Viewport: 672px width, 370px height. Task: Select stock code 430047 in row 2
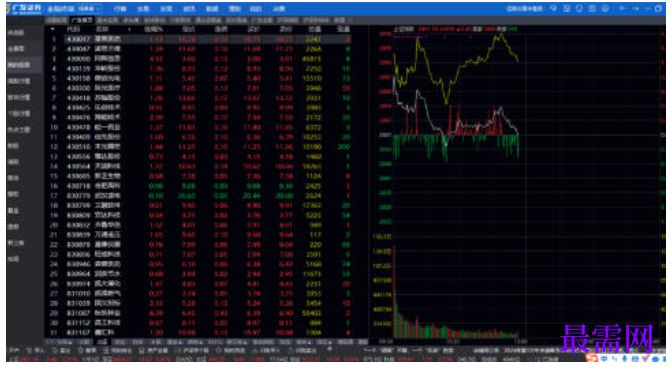78,49
